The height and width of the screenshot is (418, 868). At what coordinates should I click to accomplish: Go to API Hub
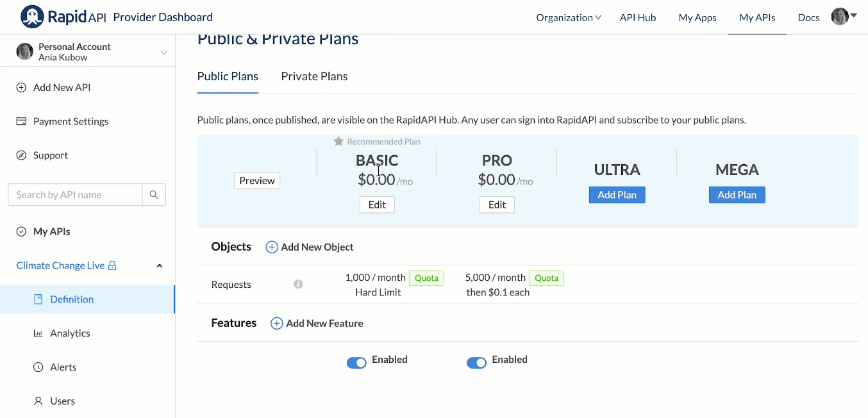(x=638, y=17)
